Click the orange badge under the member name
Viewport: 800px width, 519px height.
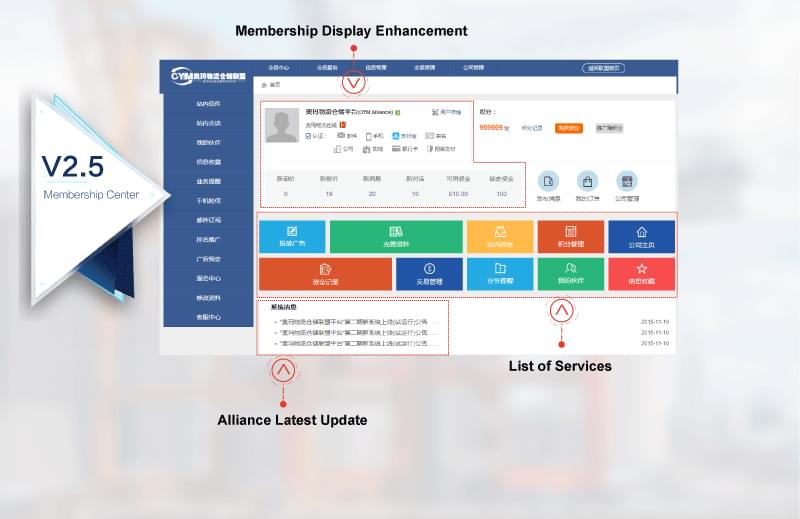[343, 125]
